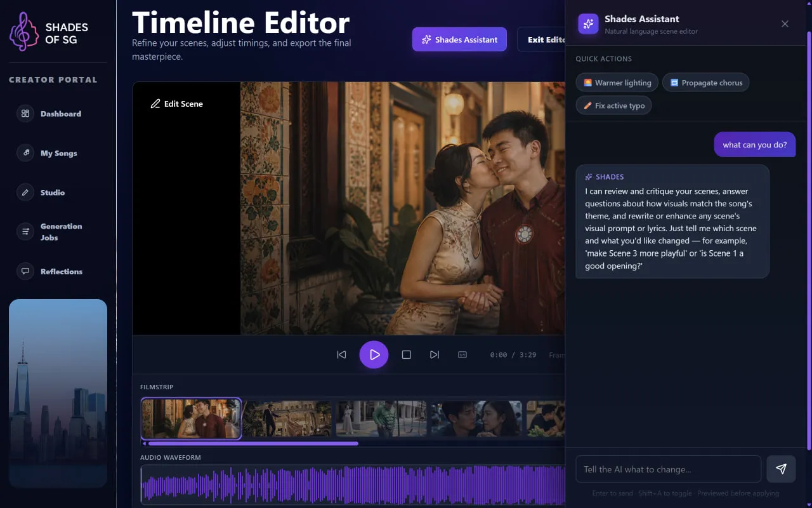Click the filmstrip horizontal scrollbar
This screenshot has height=508, width=812.
point(253,444)
